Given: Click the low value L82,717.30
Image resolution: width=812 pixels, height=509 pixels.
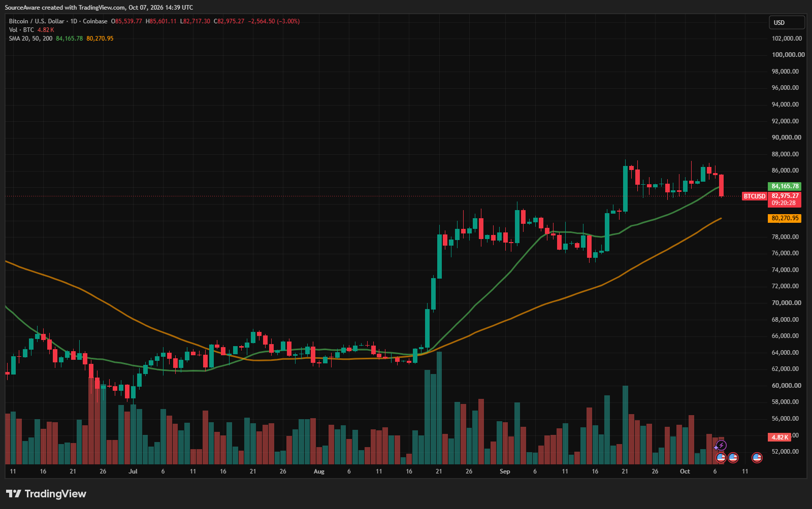Looking at the screenshot, I should [195, 21].
